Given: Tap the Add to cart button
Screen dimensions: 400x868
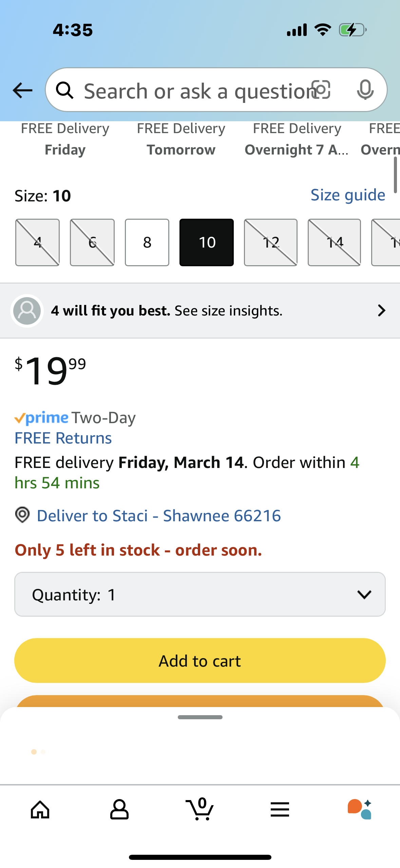Looking at the screenshot, I should coord(200,661).
